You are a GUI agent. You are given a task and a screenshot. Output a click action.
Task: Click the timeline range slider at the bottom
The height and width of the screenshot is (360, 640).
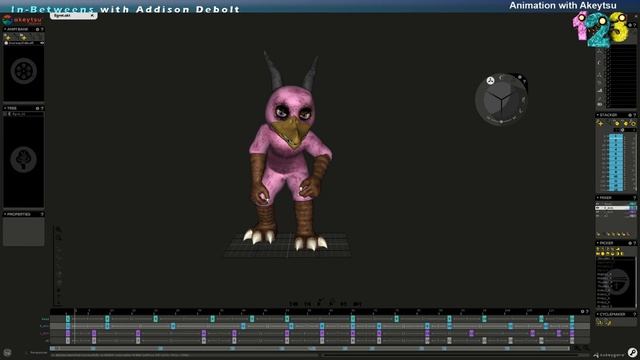coord(309,349)
